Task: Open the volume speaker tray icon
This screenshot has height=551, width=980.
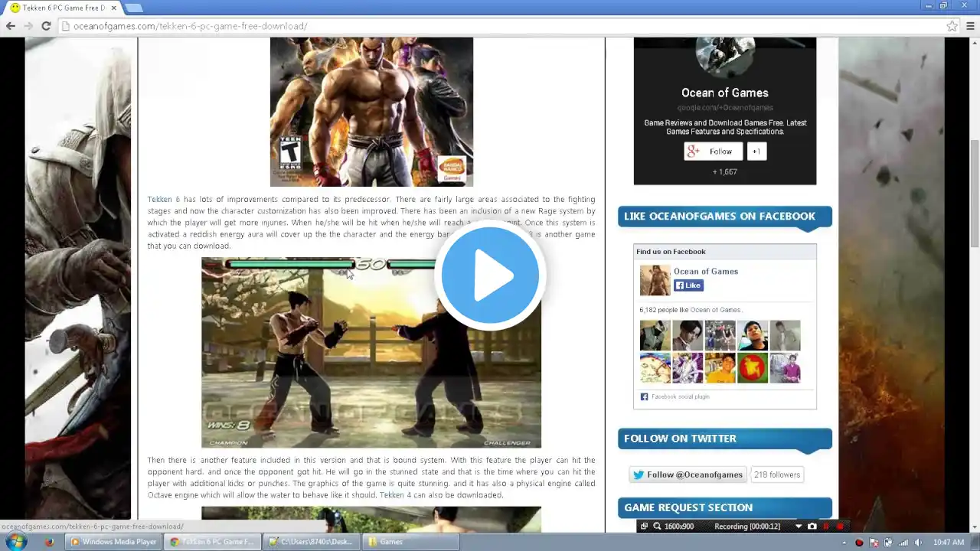Action: point(916,543)
